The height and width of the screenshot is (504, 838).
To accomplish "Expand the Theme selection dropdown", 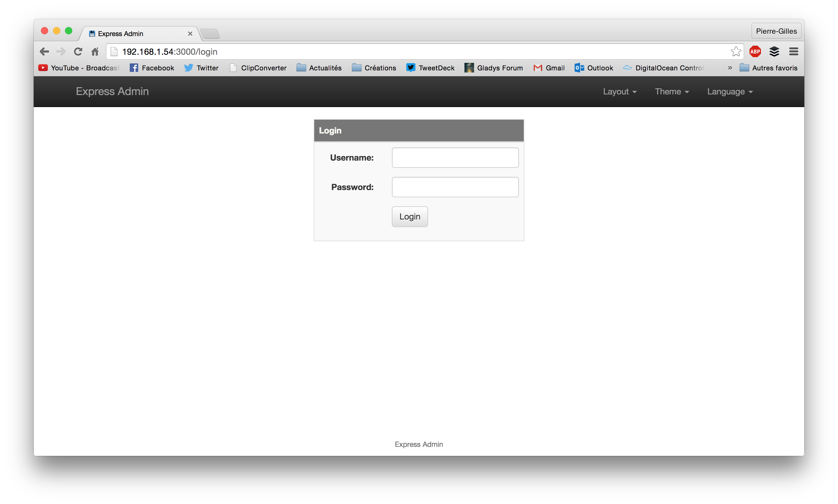I will [671, 91].
